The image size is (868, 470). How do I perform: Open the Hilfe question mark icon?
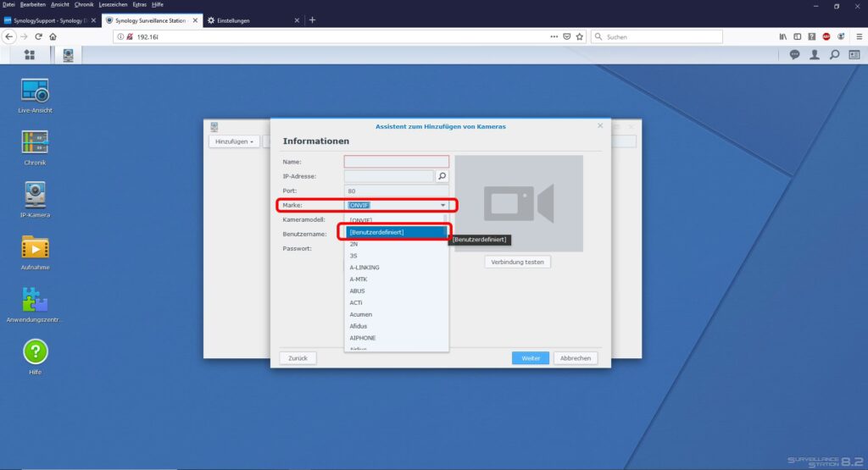pos(35,351)
